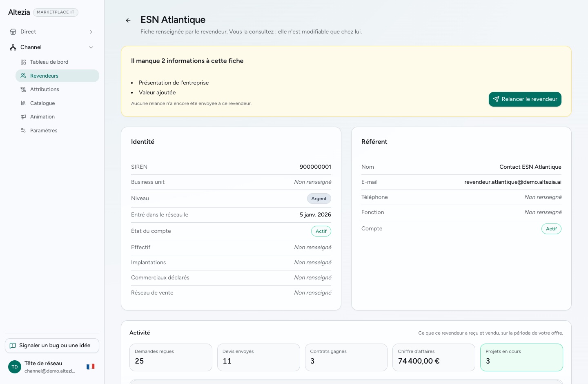
Task: Open Animation in the sidebar
Action: (x=57, y=117)
